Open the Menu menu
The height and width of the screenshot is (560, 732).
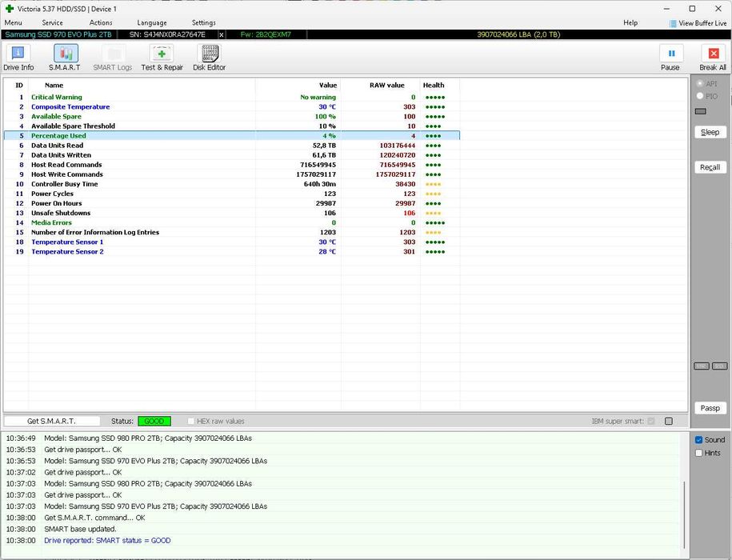pyautogui.click(x=14, y=22)
